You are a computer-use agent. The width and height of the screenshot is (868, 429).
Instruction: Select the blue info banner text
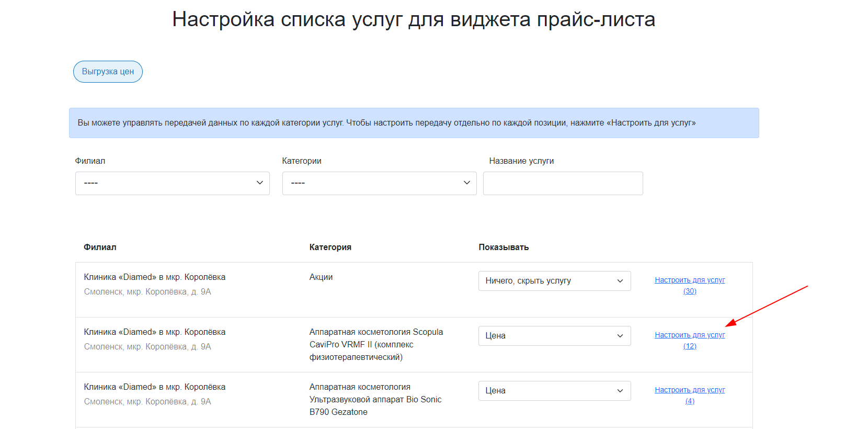coord(387,123)
